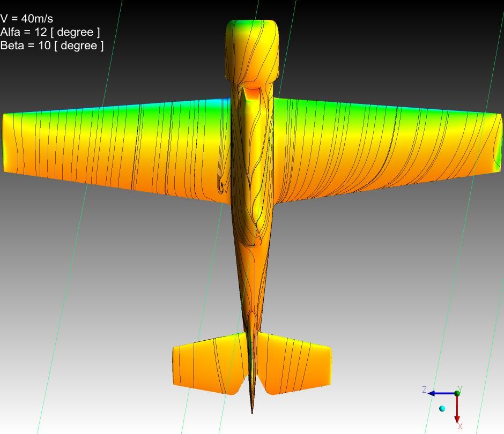504x434 pixels.
Task: Select the green Y axis sphere
Action: [457, 393]
